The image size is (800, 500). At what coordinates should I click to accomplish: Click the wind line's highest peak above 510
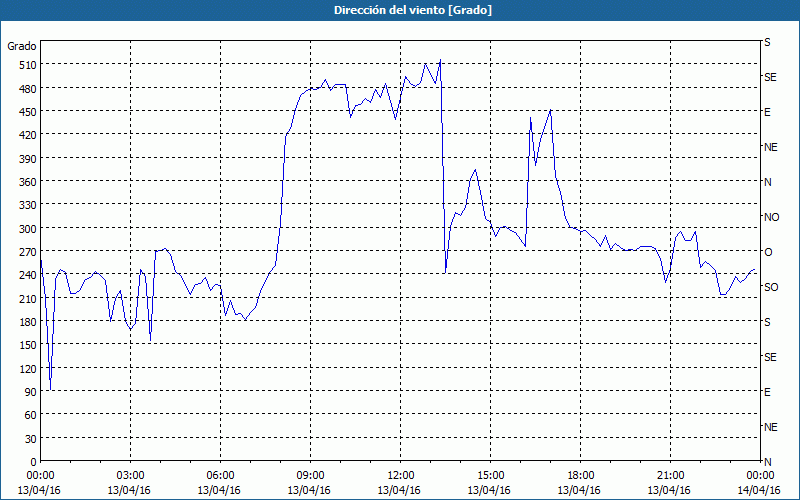(x=440, y=60)
